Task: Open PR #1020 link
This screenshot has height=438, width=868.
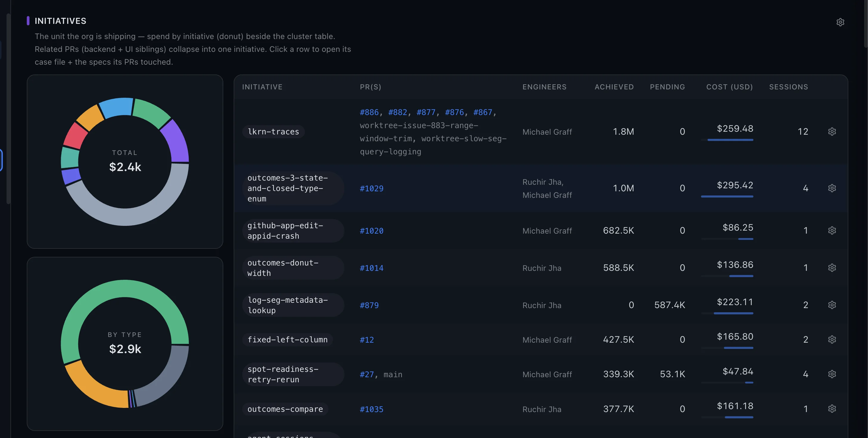Action: coord(371,231)
